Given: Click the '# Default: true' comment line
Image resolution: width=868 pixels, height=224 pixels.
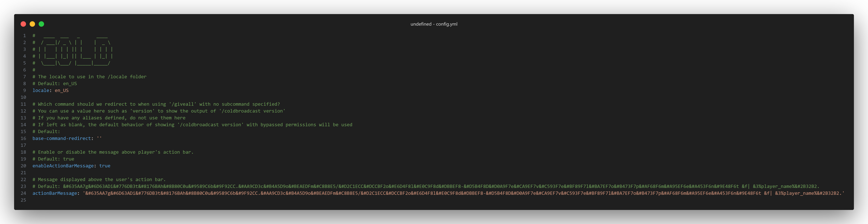Looking at the screenshot, I should point(53,159).
